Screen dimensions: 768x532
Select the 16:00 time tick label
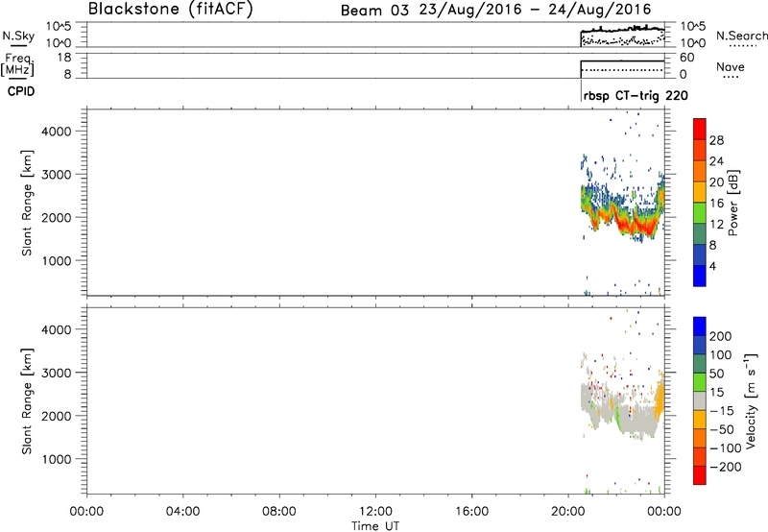click(471, 512)
